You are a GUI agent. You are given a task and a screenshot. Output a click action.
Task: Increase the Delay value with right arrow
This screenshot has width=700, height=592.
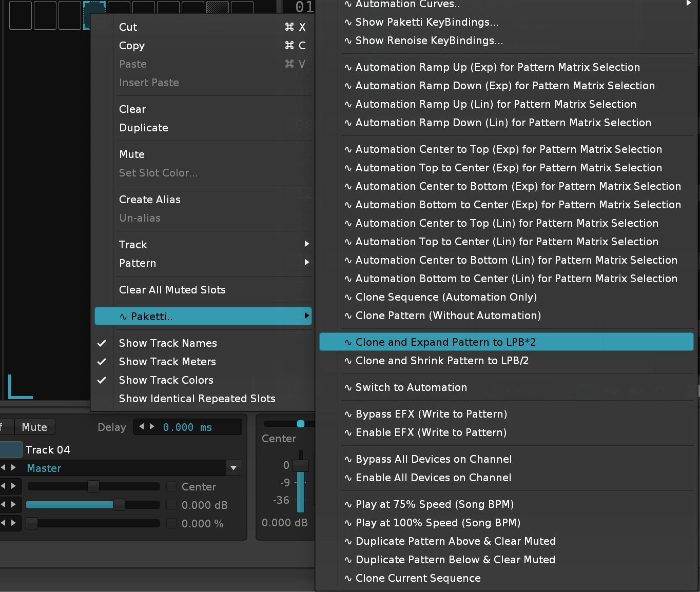152,426
